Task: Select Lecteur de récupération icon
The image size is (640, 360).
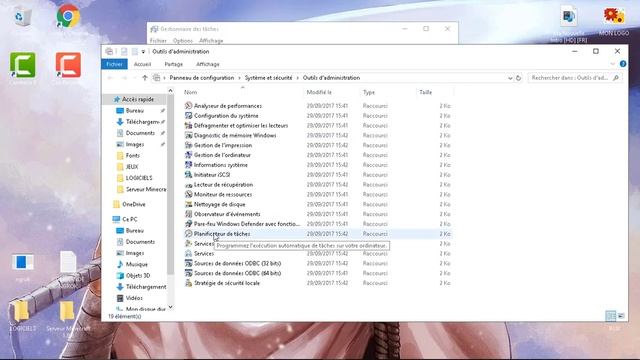Action: tap(188, 184)
